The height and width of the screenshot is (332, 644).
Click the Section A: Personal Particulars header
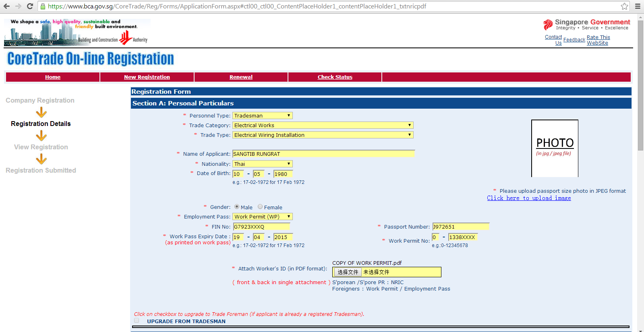tap(381, 103)
